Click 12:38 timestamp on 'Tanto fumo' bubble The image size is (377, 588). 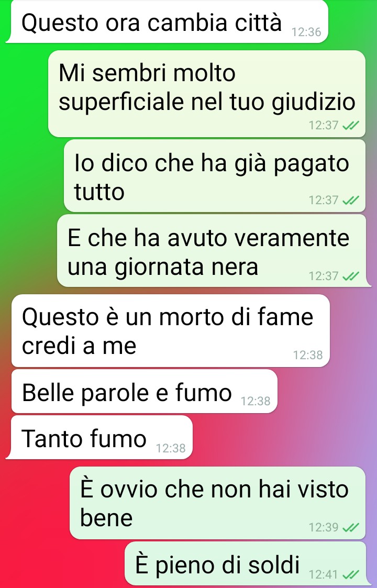coord(171,448)
